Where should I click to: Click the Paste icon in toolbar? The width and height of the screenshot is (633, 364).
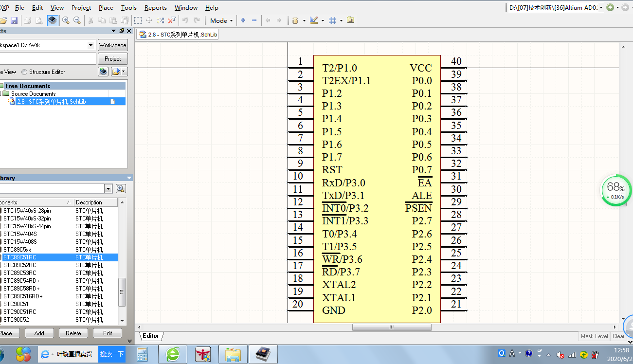(113, 20)
